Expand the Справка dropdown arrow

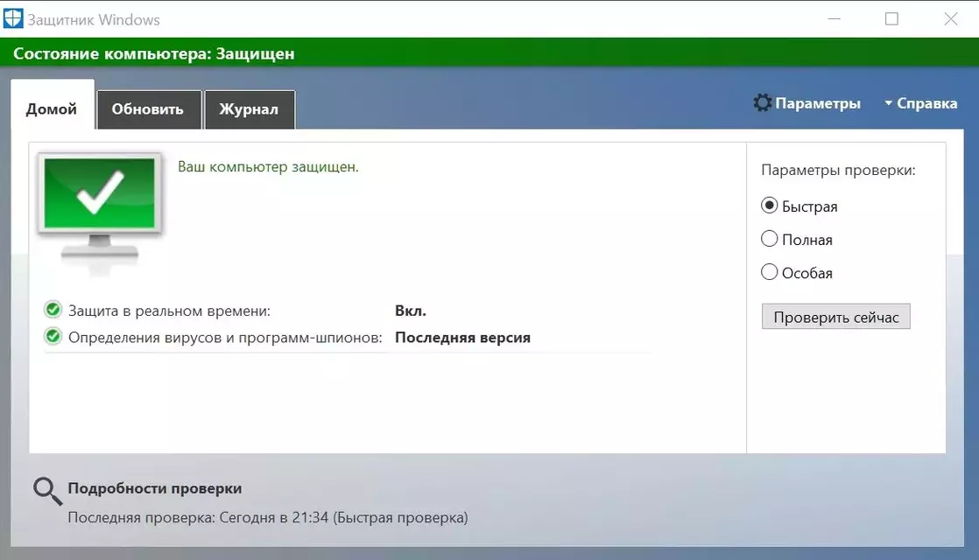tap(889, 103)
